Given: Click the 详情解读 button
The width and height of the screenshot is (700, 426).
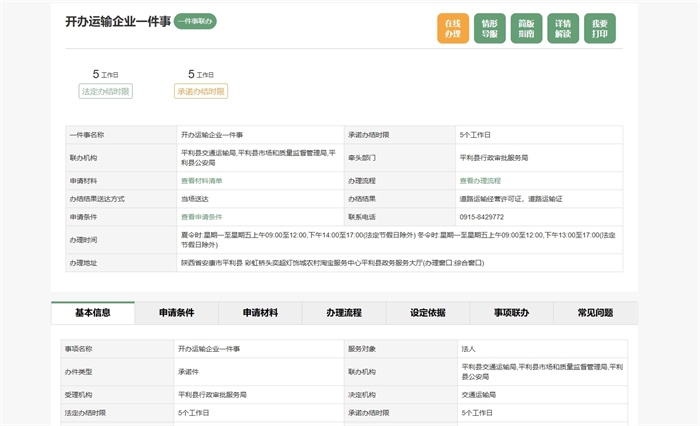Looking at the screenshot, I should point(563,28).
